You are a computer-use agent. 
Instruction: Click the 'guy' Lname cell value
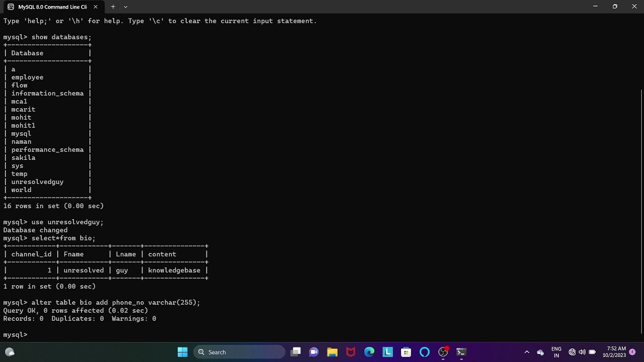[122, 270]
